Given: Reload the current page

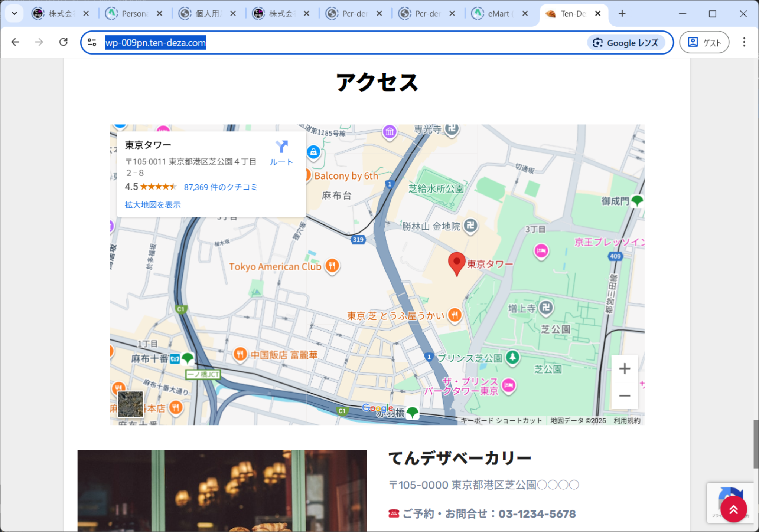Looking at the screenshot, I should [x=63, y=42].
